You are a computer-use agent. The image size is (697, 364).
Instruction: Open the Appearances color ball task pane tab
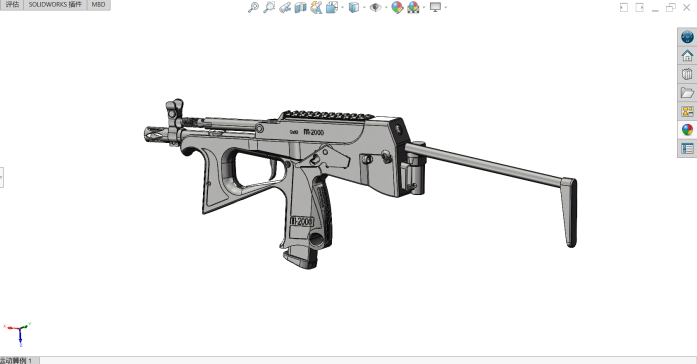(x=687, y=130)
